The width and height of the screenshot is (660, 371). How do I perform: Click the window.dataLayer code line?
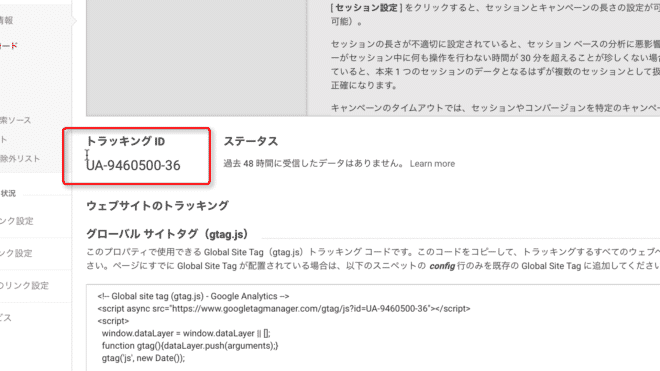186,334
